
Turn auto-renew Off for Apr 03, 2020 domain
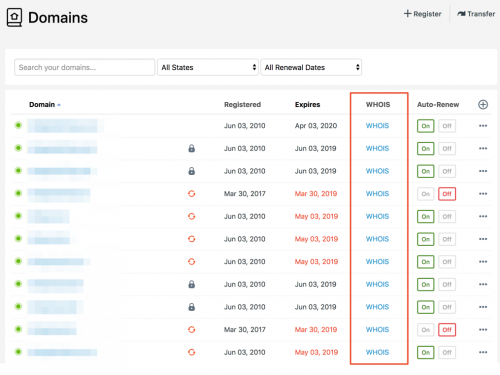tap(447, 126)
